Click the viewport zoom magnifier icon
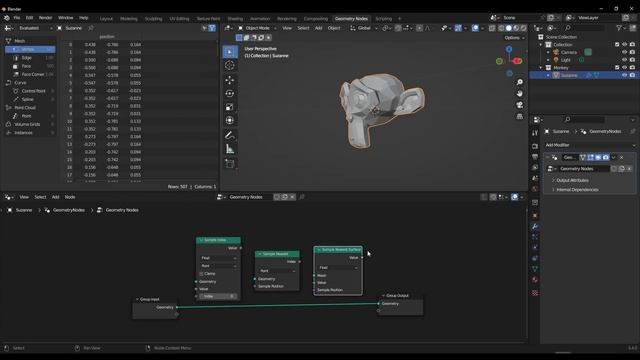Viewport: 640px width, 360px height. [x=520, y=82]
